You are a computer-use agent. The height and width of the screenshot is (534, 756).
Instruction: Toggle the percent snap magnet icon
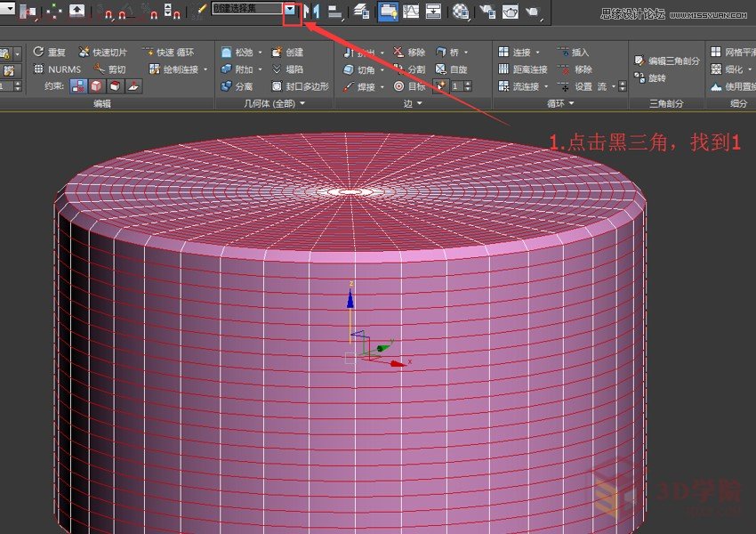coord(149,12)
